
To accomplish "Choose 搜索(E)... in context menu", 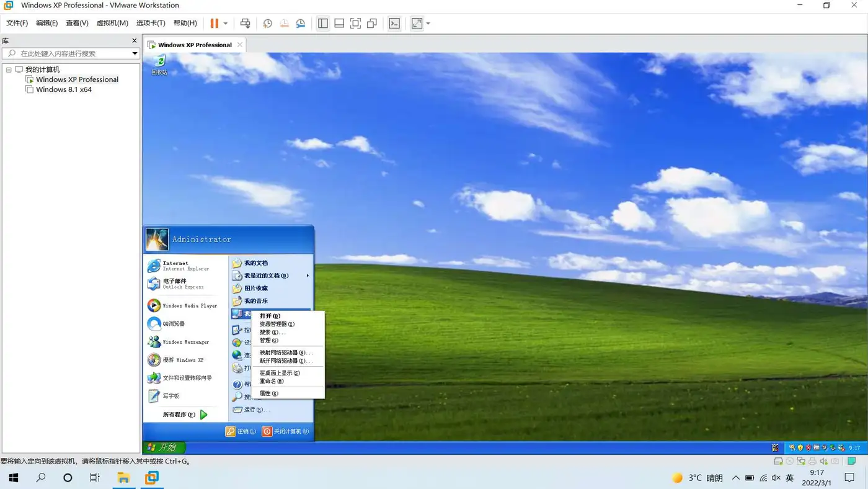I will (288, 333).
